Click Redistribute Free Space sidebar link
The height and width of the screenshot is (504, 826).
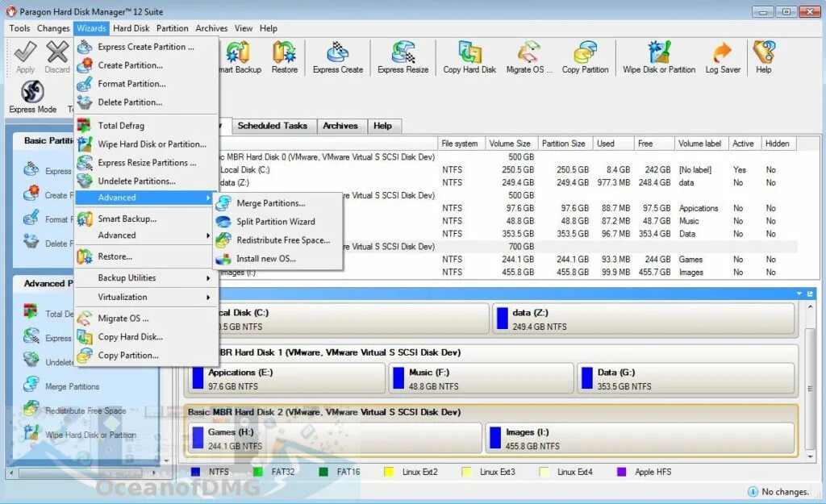[x=86, y=410]
